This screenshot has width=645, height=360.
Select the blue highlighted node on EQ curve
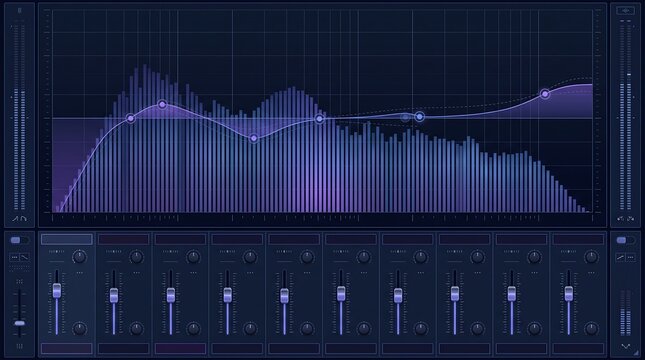click(x=419, y=117)
